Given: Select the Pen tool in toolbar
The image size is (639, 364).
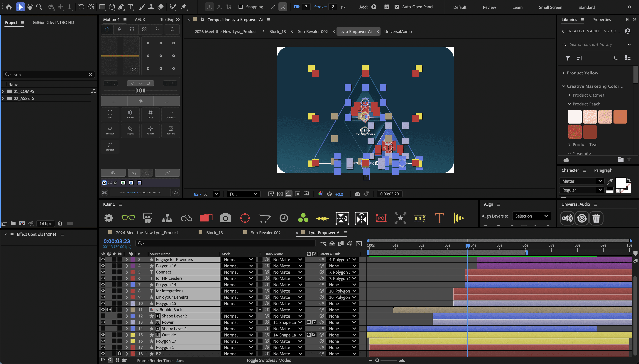Looking at the screenshot, I should click(x=121, y=7).
